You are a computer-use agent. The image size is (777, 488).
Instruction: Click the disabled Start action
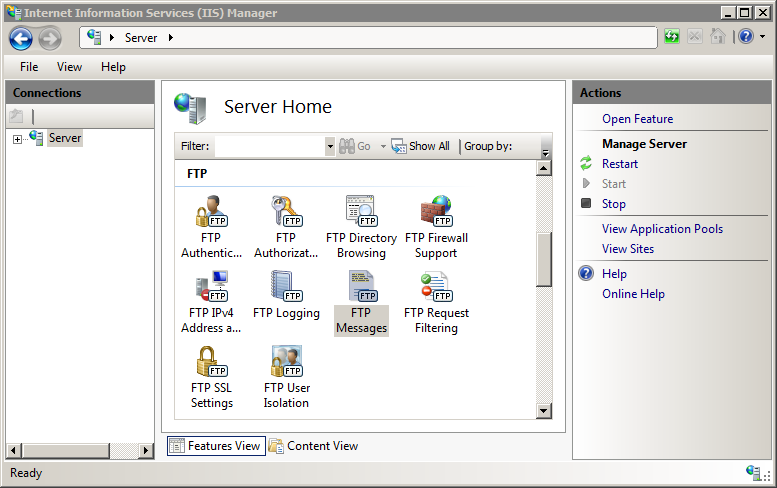(613, 184)
